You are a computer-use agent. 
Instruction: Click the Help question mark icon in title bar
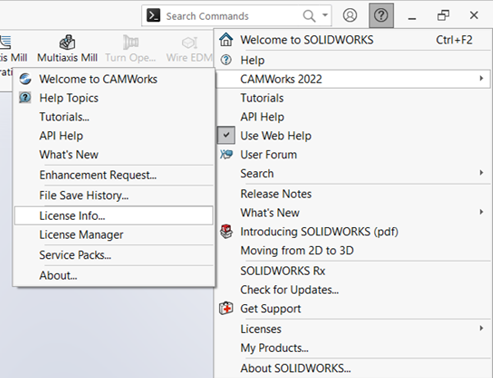[381, 15]
